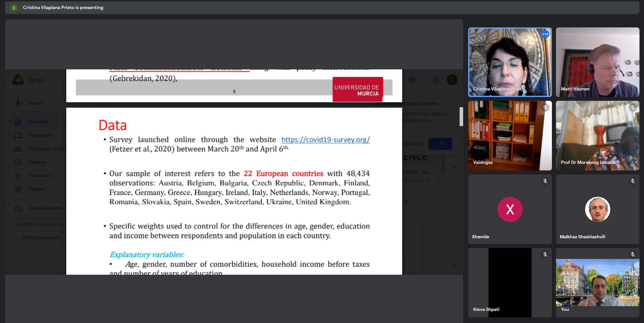This screenshot has width=644, height=323.
Task: Click the Reciente clock icon
Action: coord(18,162)
